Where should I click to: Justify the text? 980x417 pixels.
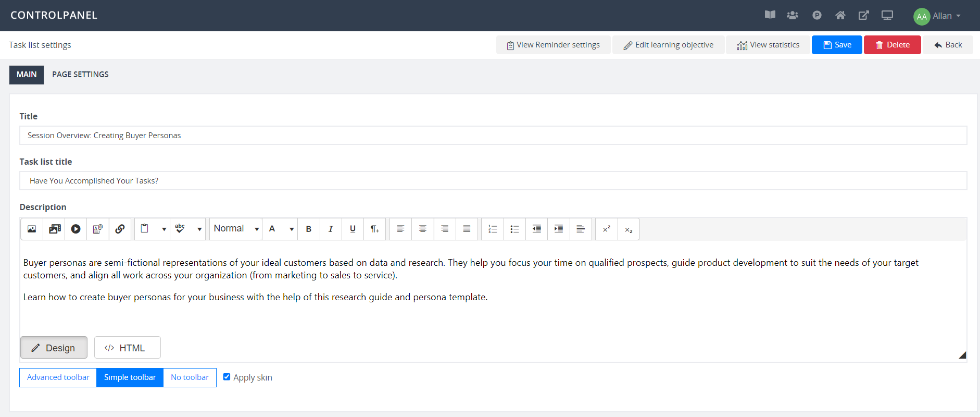coord(467,229)
